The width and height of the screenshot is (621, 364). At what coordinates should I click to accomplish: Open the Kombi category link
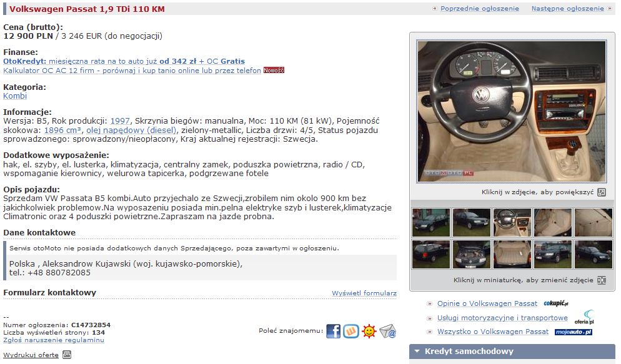(x=15, y=96)
